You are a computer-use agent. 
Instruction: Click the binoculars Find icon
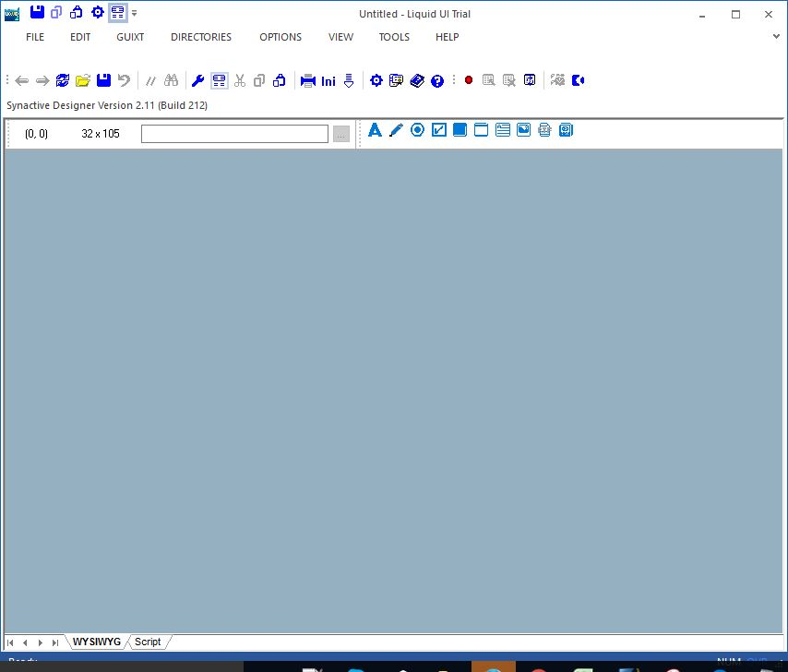click(171, 80)
